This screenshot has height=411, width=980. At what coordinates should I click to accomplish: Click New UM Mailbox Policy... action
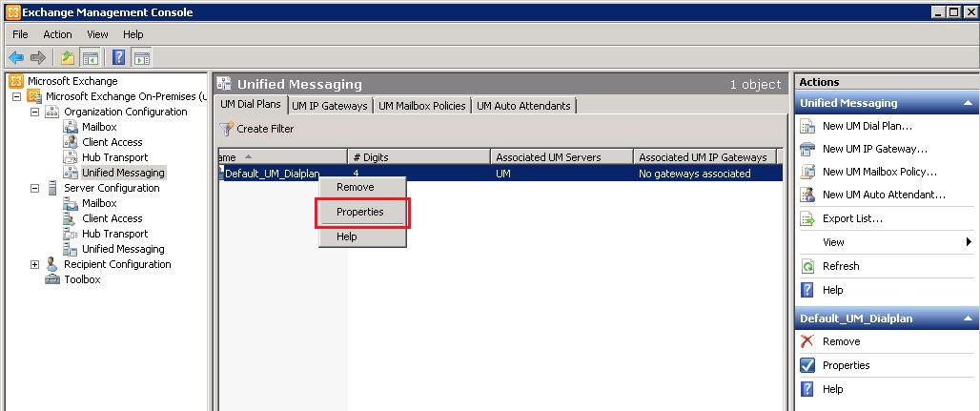pos(879,172)
